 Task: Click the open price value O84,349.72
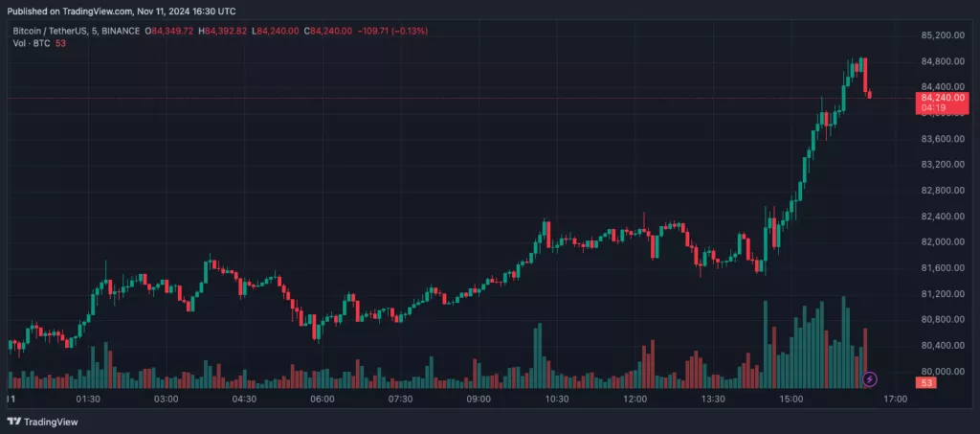168,31
